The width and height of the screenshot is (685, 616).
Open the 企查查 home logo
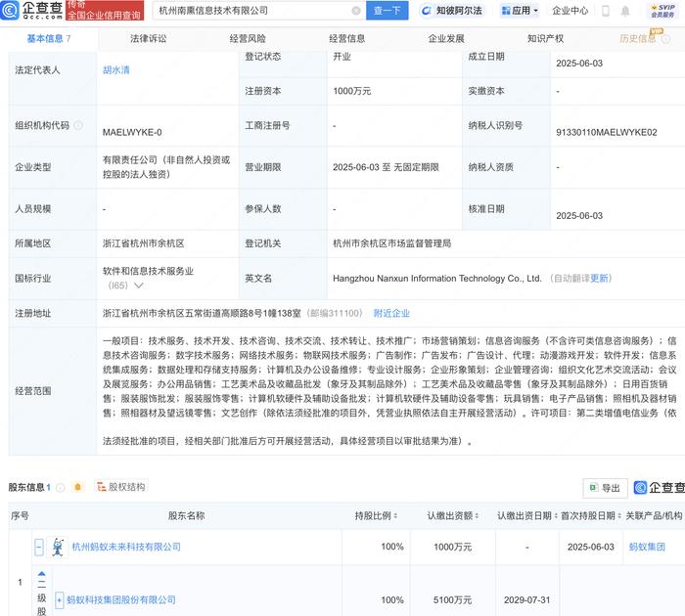[x=31, y=10]
